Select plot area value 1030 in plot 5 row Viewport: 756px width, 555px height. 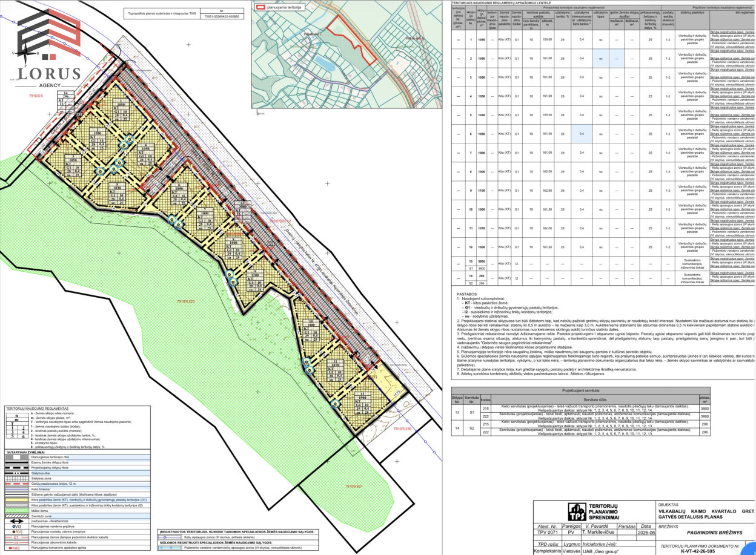482,115
